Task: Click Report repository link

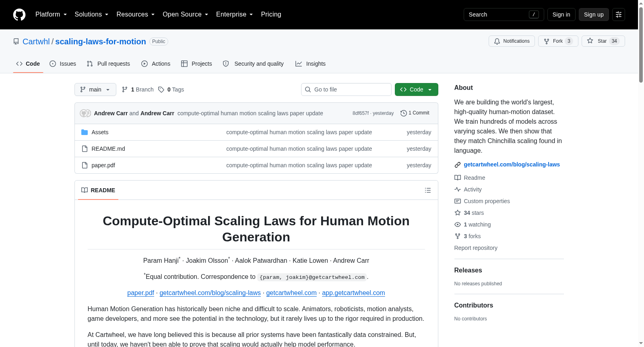Action: point(476,248)
